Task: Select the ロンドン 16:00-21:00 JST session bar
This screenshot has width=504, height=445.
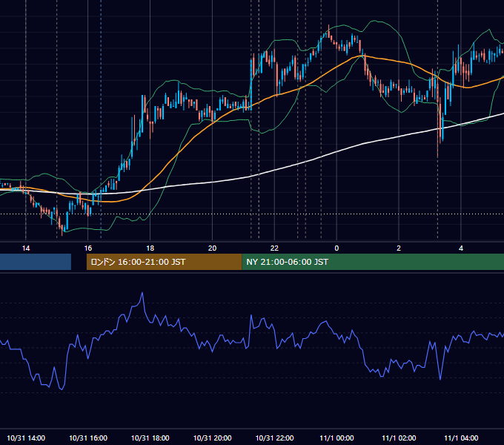Action: (x=165, y=262)
